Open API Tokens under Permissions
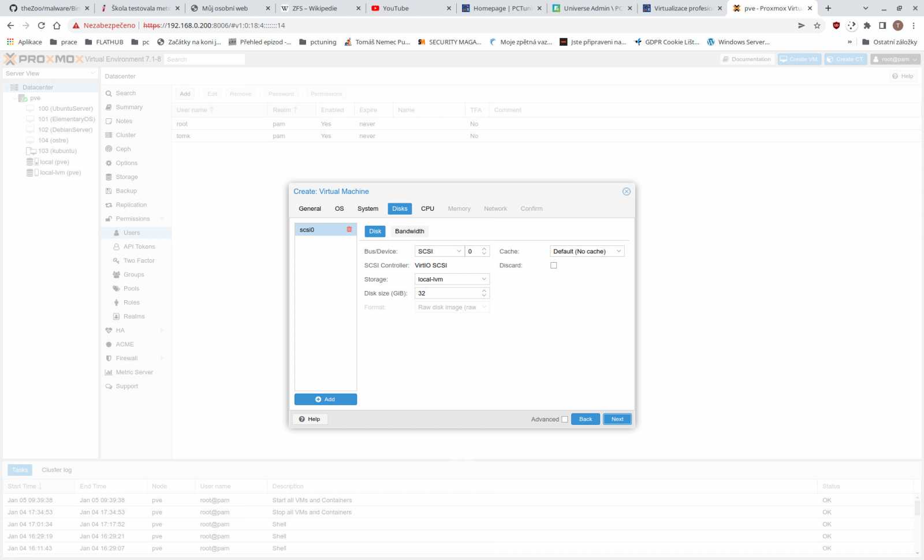 tap(139, 247)
